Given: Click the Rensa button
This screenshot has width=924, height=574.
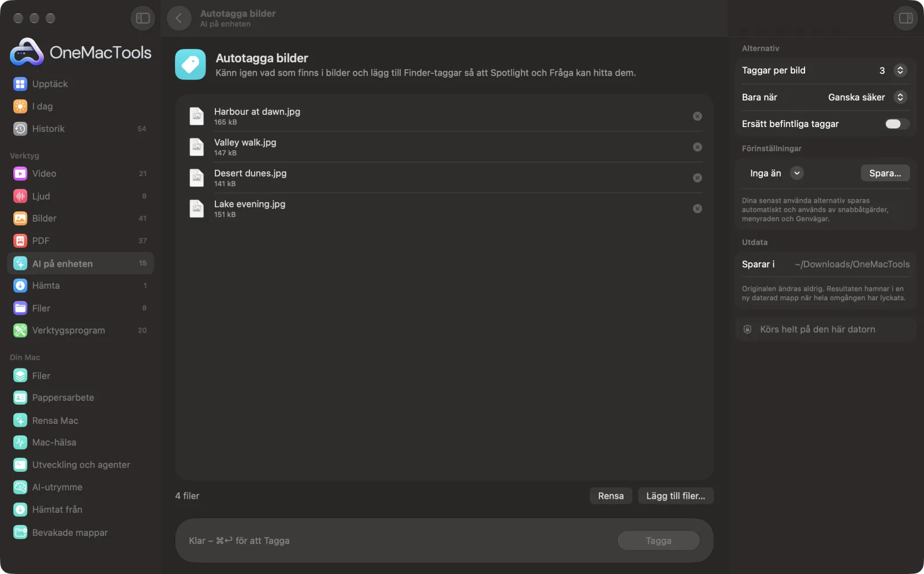Looking at the screenshot, I should tap(610, 495).
